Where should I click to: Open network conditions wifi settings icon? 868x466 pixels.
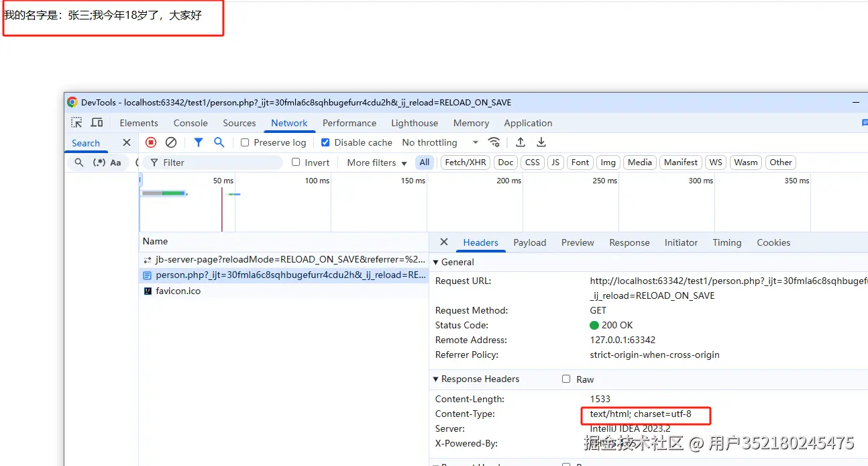pos(494,142)
